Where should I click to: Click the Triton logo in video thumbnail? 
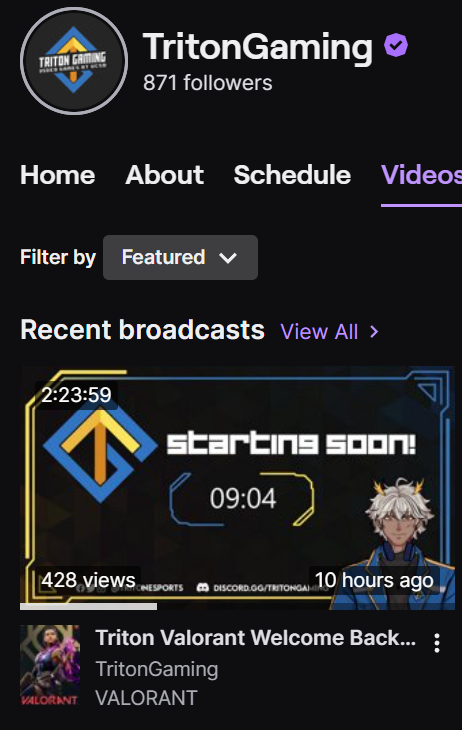pyautogui.click(x=100, y=453)
